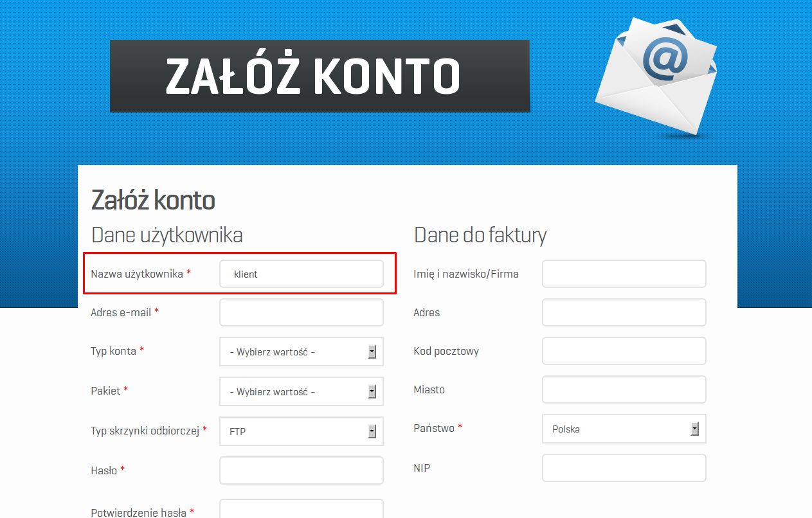Click the Potwierdzenie hasła input field
812x518 pixels.
tap(302, 509)
